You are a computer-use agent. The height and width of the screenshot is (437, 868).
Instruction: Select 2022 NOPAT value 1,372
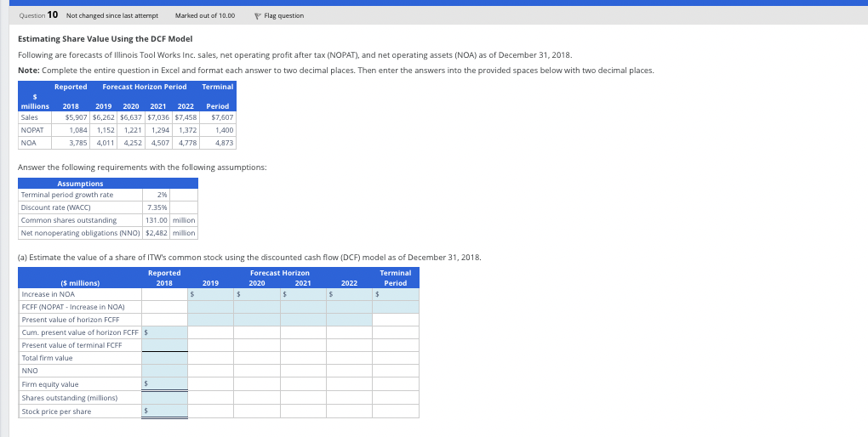pyautogui.click(x=188, y=130)
